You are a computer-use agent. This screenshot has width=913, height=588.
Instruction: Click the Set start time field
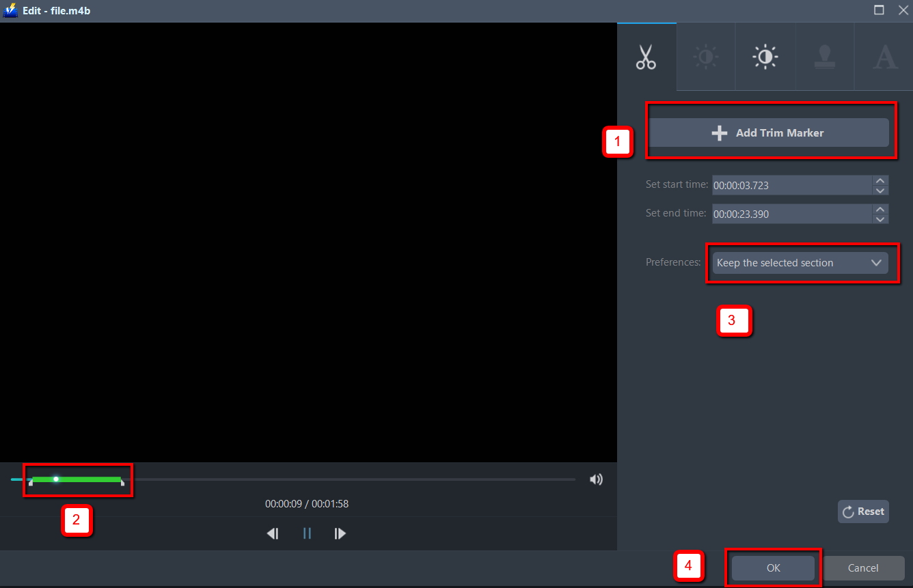(x=791, y=185)
